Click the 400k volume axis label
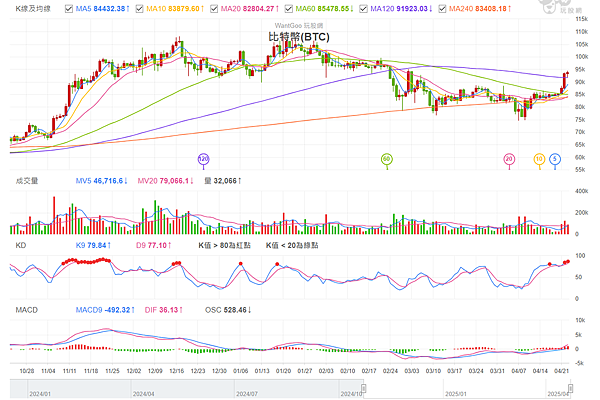 pyautogui.click(x=582, y=191)
